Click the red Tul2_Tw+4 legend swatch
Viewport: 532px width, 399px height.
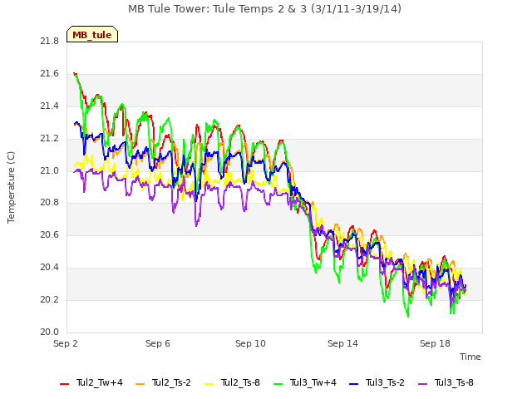pyautogui.click(x=64, y=384)
